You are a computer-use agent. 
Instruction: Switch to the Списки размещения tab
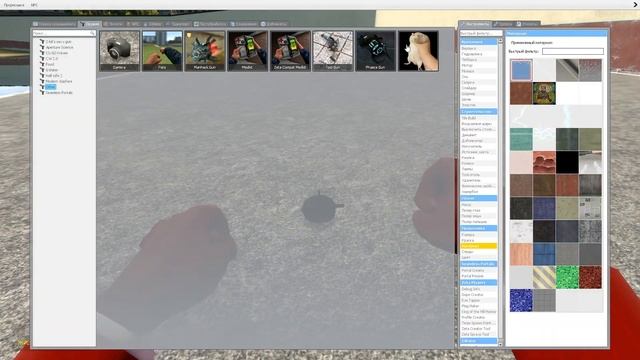click(x=55, y=24)
